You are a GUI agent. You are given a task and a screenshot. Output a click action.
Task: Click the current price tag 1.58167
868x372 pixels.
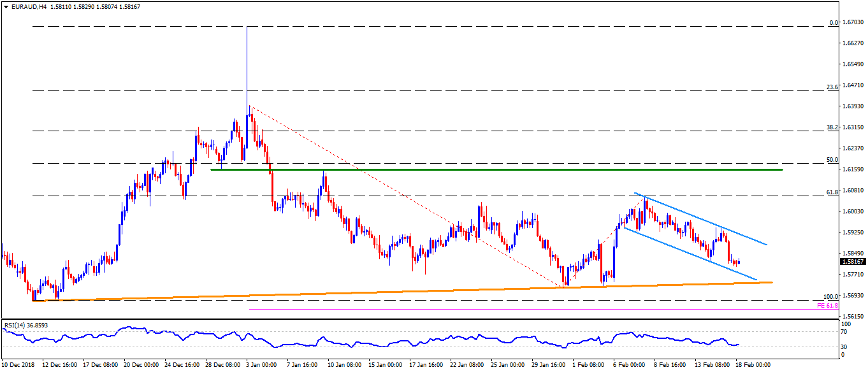(x=853, y=261)
